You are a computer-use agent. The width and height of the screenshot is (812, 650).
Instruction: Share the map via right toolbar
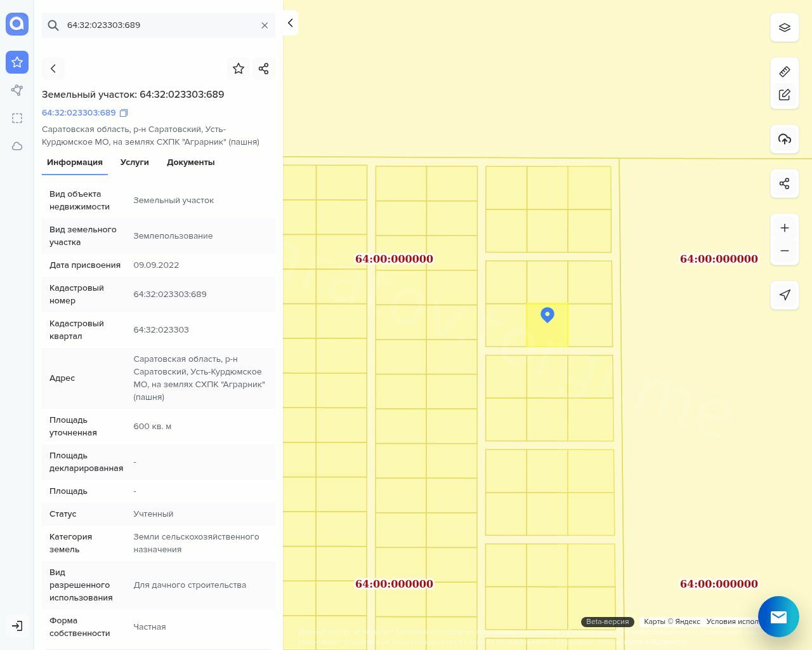click(x=784, y=184)
